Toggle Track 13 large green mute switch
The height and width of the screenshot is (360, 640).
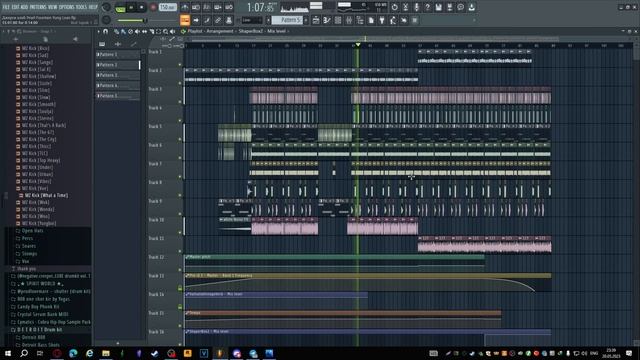tap(180, 288)
